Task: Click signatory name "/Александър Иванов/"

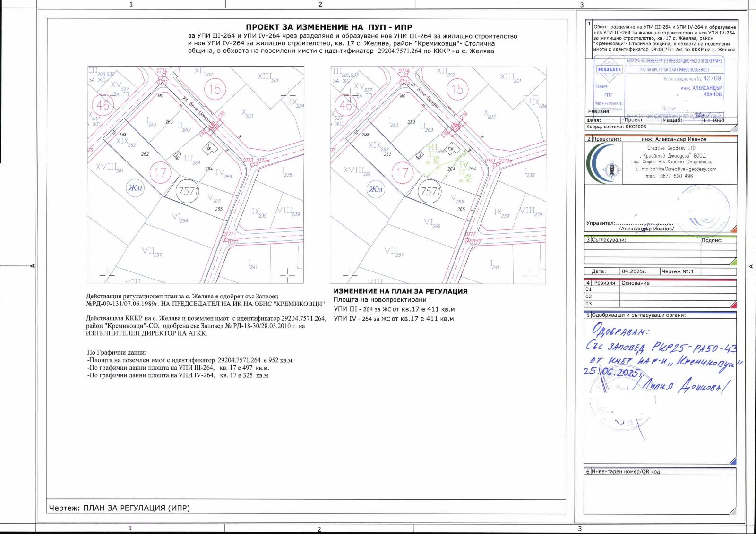Action: pyautogui.click(x=646, y=229)
